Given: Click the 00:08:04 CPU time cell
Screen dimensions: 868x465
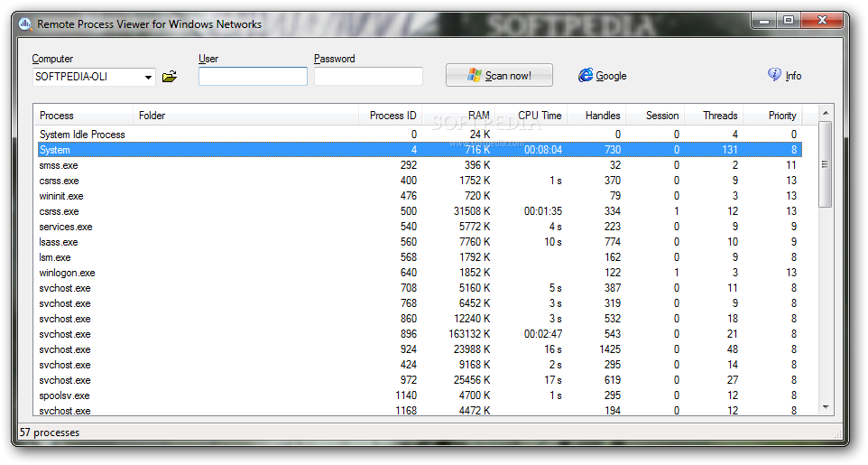Looking at the screenshot, I should (x=543, y=150).
